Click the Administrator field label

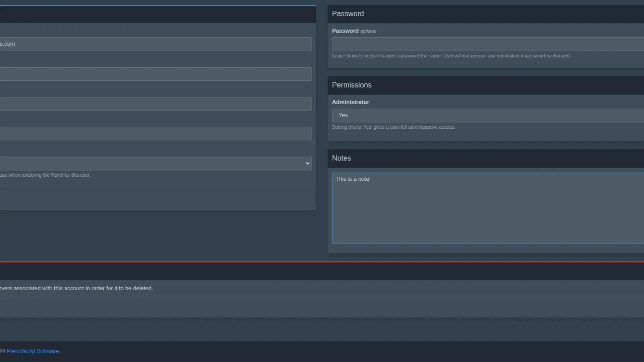[x=350, y=102]
